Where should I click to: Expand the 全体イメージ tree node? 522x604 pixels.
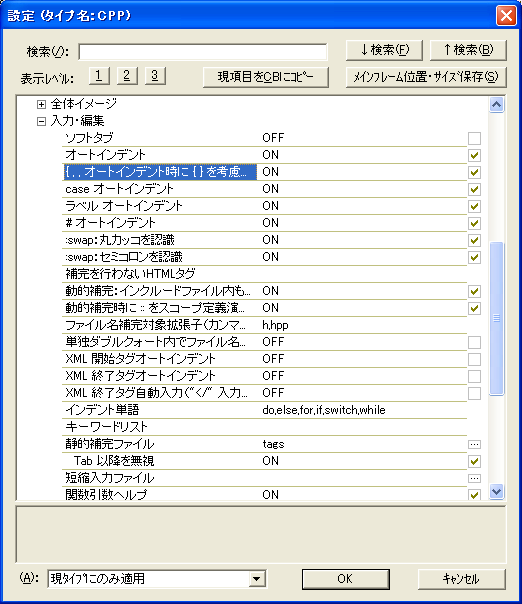pos(41,104)
